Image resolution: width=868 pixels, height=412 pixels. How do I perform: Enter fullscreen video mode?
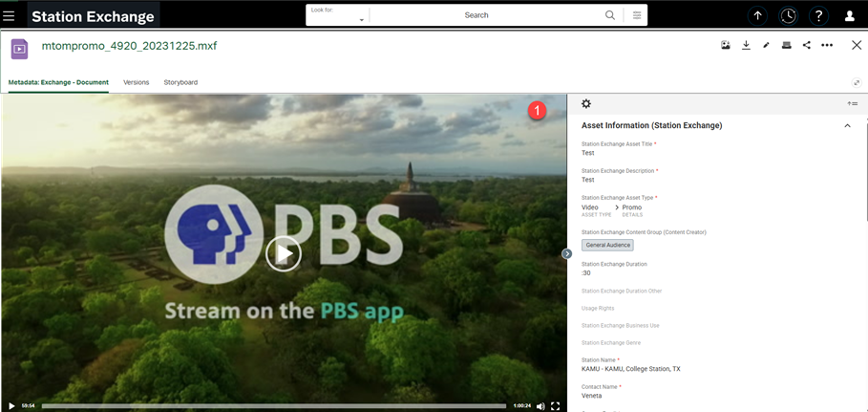click(x=556, y=406)
